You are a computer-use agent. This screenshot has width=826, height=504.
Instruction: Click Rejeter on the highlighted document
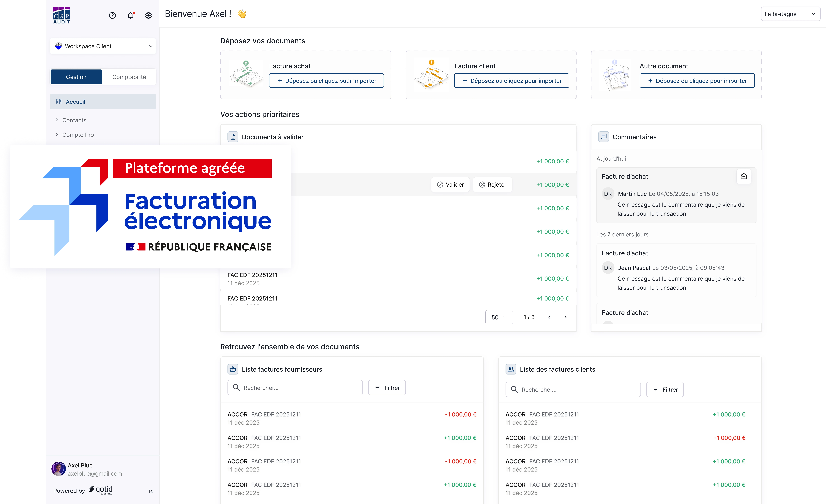(x=492, y=185)
